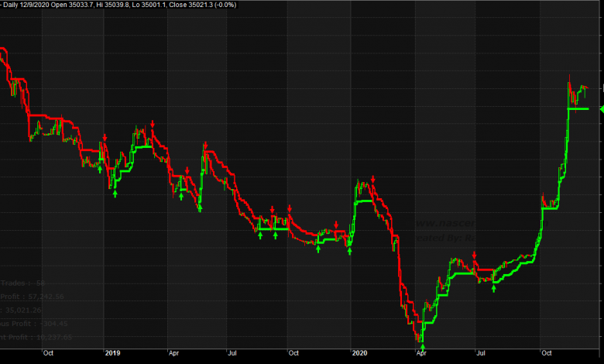Select the highest red sell arrow in early 2019
This screenshot has height=364, width=604.
coord(153,124)
